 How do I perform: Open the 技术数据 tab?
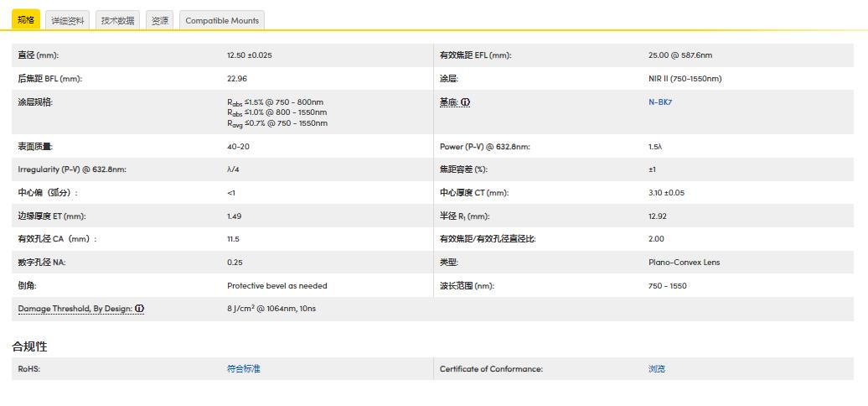click(x=117, y=20)
